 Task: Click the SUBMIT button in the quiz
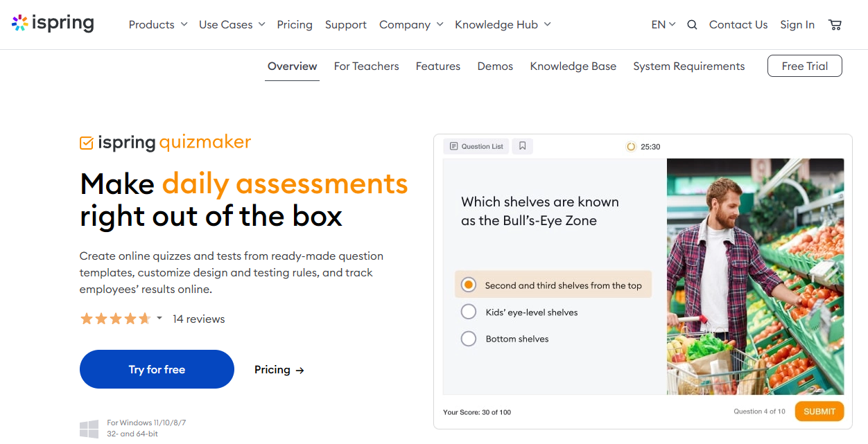click(819, 411)
